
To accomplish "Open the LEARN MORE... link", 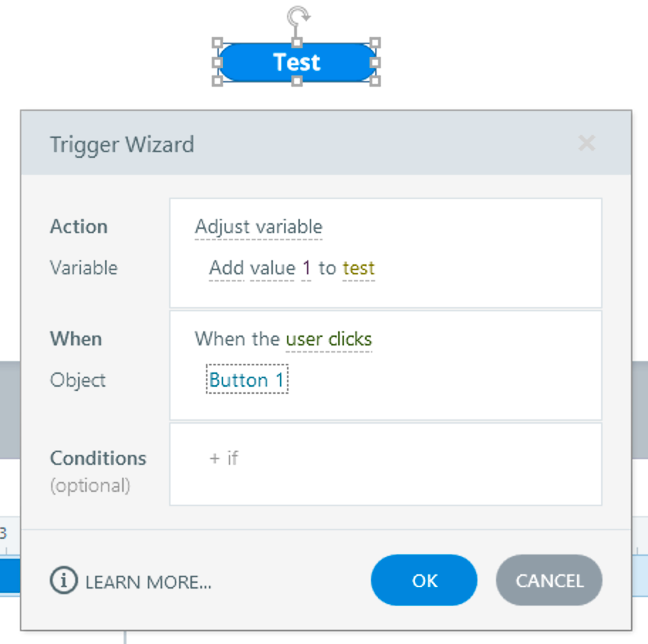I will coord(148,582).
